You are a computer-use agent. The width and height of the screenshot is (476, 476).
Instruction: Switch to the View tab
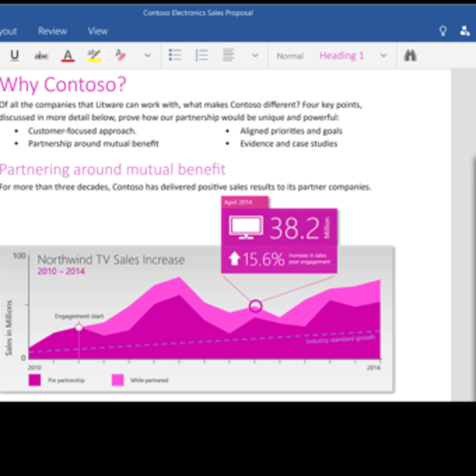point(98,31)
